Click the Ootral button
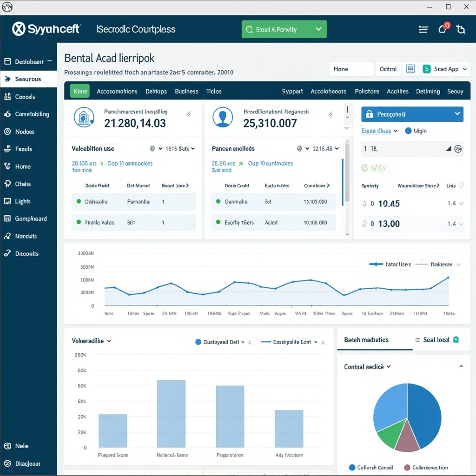 389,69
